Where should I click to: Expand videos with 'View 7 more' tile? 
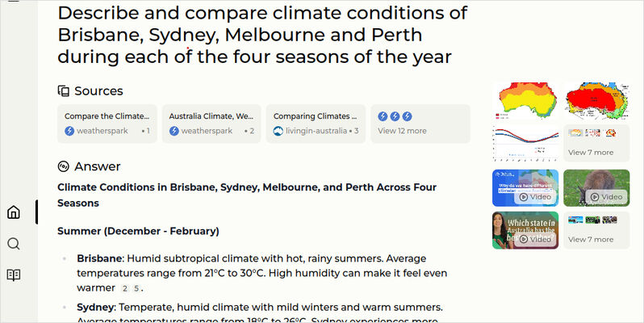tap(596, 230)
